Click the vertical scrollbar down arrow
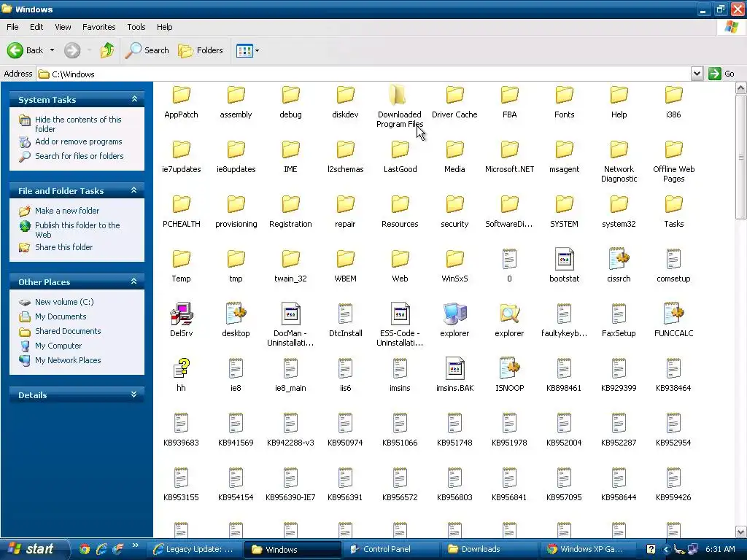 [741, 532]
